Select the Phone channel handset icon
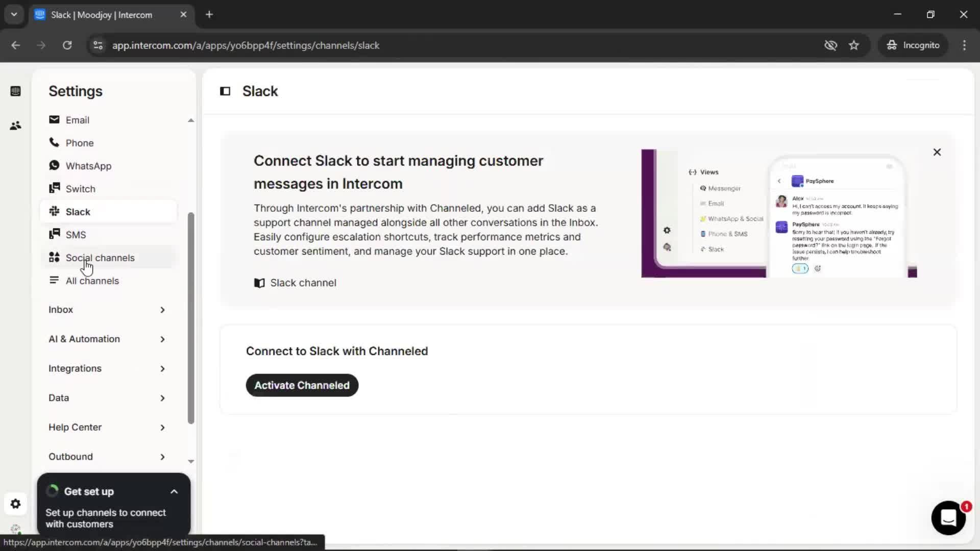 coord(54,142)
